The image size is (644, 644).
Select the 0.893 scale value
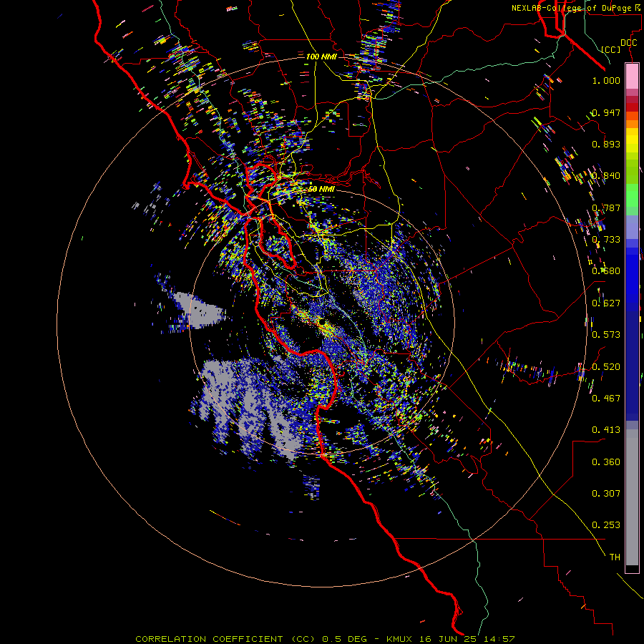606,144
